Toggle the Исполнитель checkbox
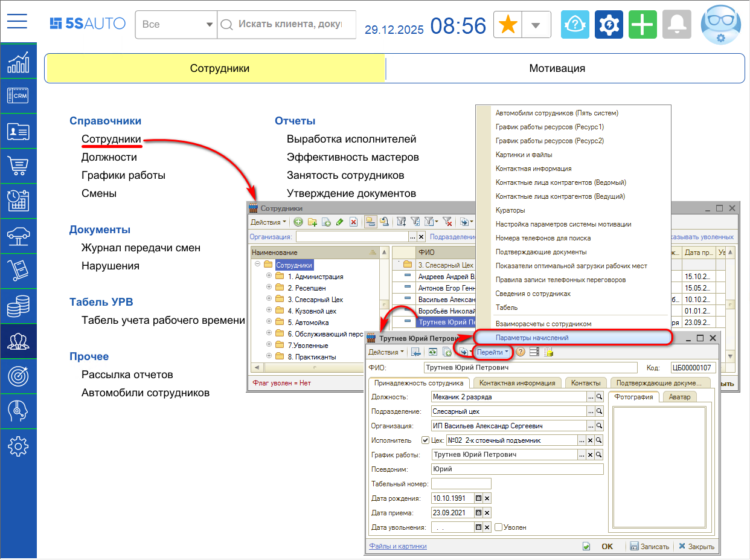 point(425,440)
